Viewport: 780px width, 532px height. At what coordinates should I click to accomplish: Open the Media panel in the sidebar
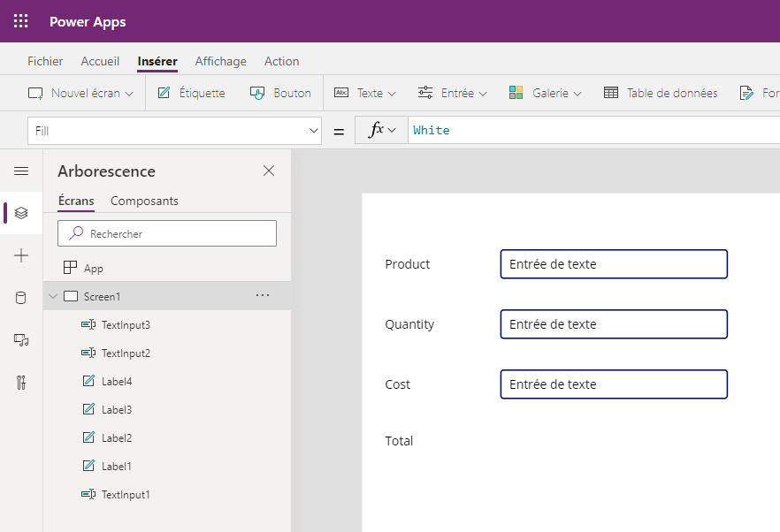pos(19,340)
